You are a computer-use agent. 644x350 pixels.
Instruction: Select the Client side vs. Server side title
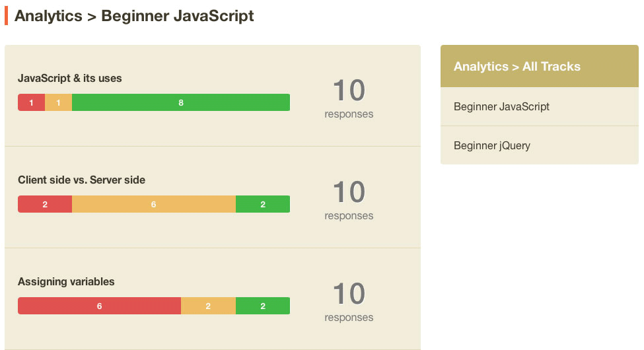[81, 180]
